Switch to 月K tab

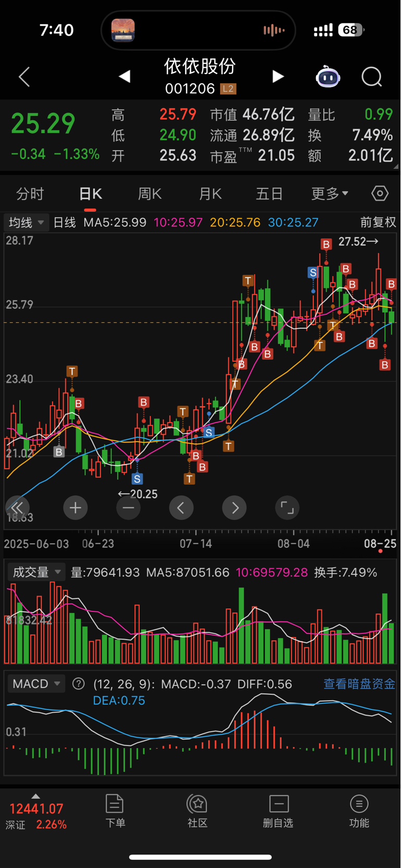pyautogui.click(x=210, y=194)
